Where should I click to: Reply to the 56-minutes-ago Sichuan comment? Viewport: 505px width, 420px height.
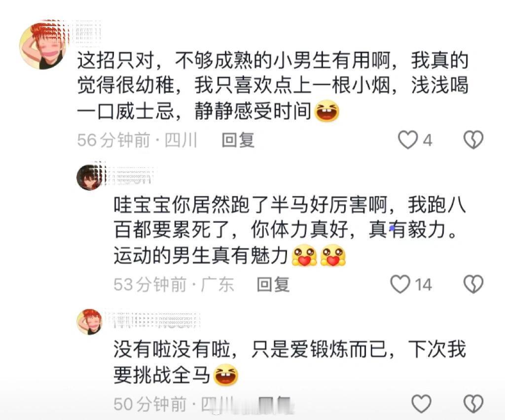coord(238,140)
